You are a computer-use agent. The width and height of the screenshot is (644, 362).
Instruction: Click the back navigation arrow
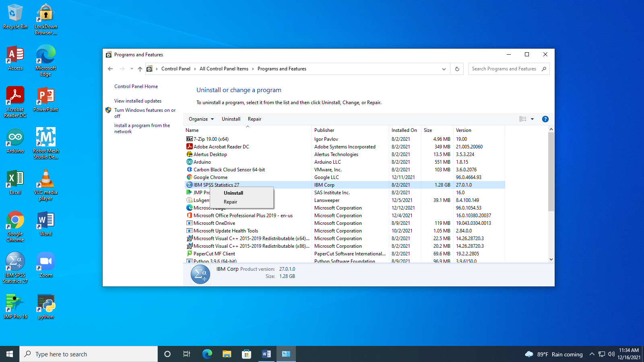[x=110, y=69]
